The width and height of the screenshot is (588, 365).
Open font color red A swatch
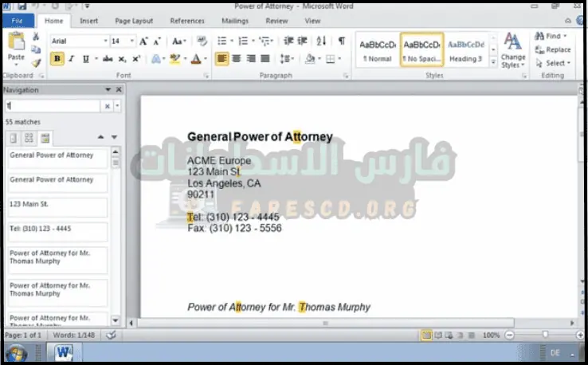pyautogui.click(x=196, y=59)
